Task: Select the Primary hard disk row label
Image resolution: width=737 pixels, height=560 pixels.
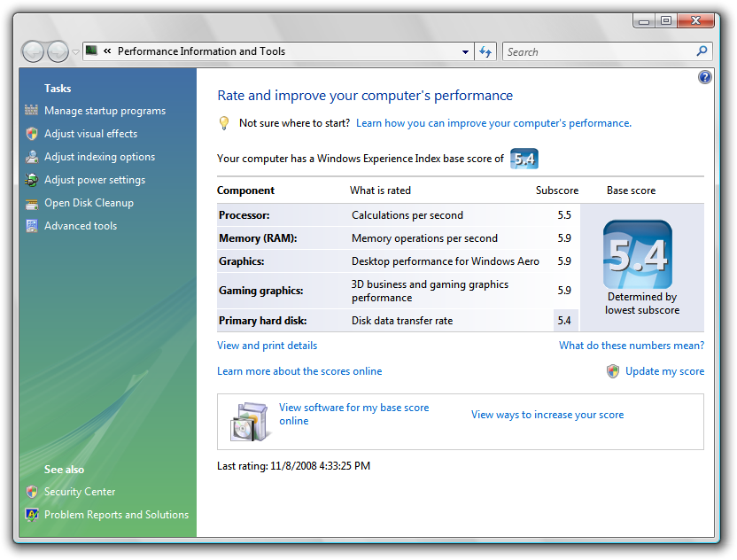Action: (x=262, y=321)
